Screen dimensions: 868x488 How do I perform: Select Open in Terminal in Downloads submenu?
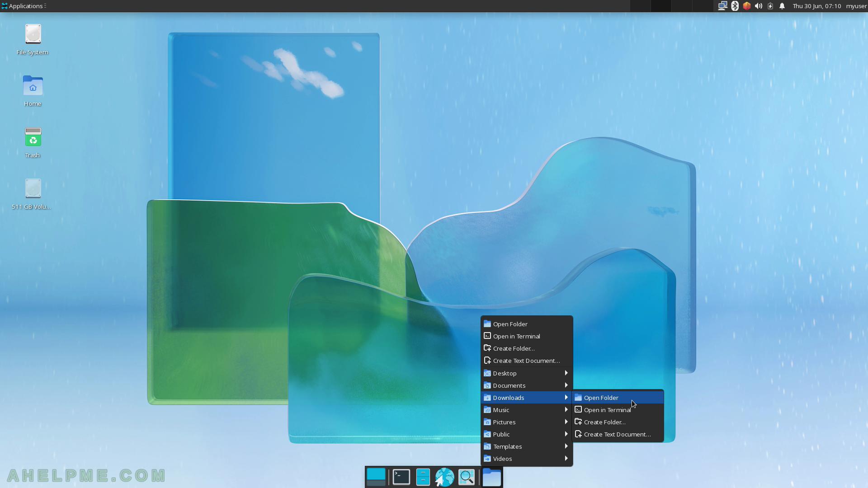(618, 410)
